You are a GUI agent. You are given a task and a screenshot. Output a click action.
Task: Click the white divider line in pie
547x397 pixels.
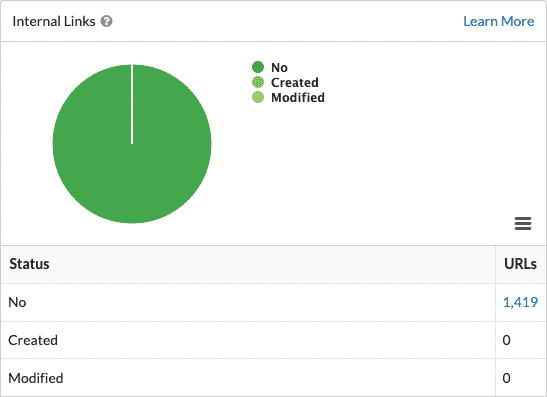pyautogui.click(x=132, y=104)
